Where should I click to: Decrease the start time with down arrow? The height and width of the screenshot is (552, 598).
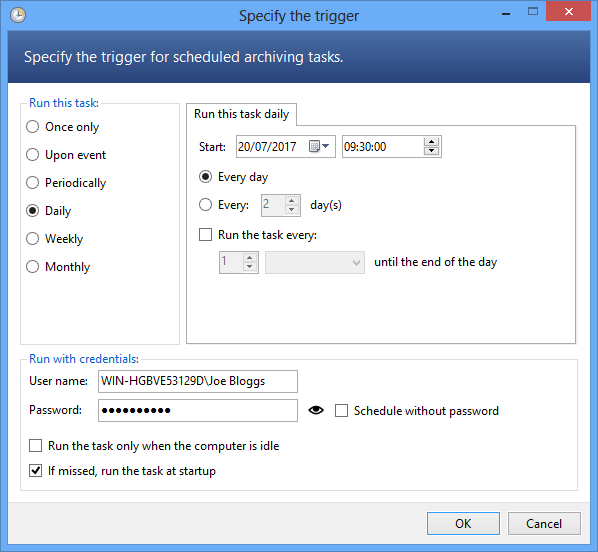coord(431,151)
